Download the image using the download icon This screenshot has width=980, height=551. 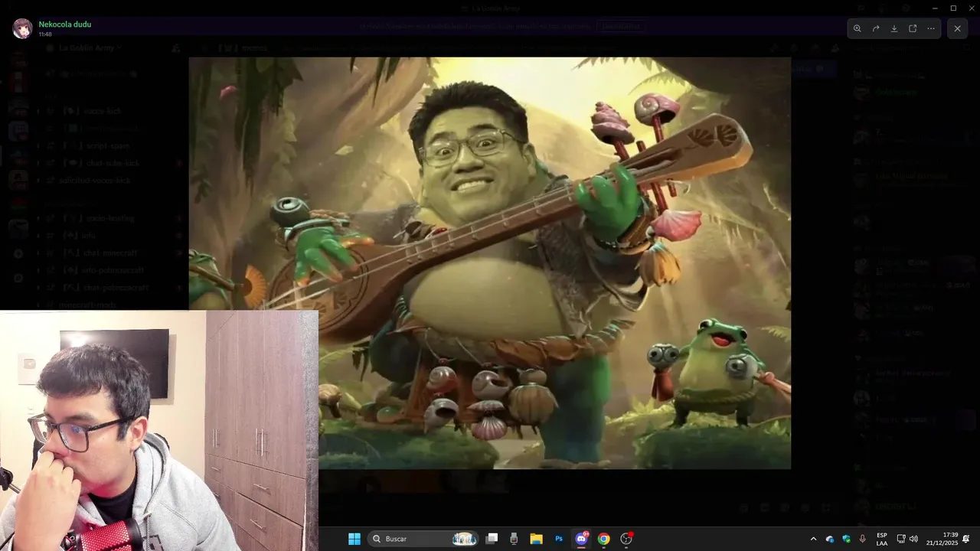[x=894, y=28]
